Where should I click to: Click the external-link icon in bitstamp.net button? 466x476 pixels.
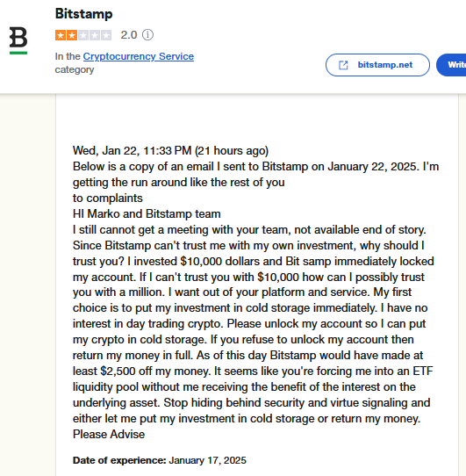(343, 65)
